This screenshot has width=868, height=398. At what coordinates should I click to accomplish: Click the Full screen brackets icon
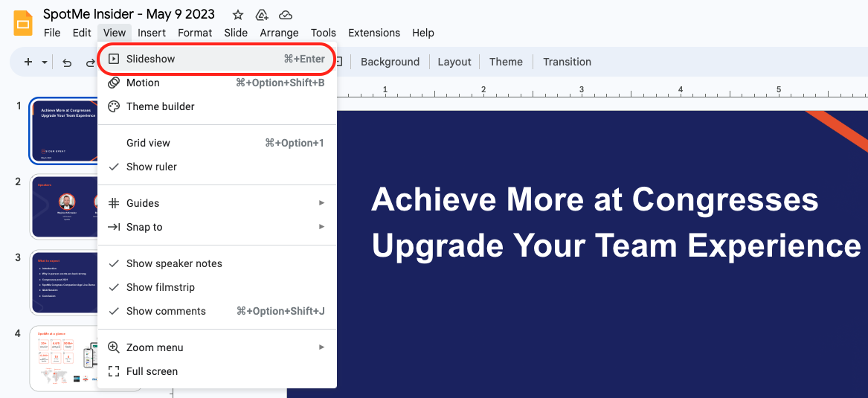pos(114,371)
